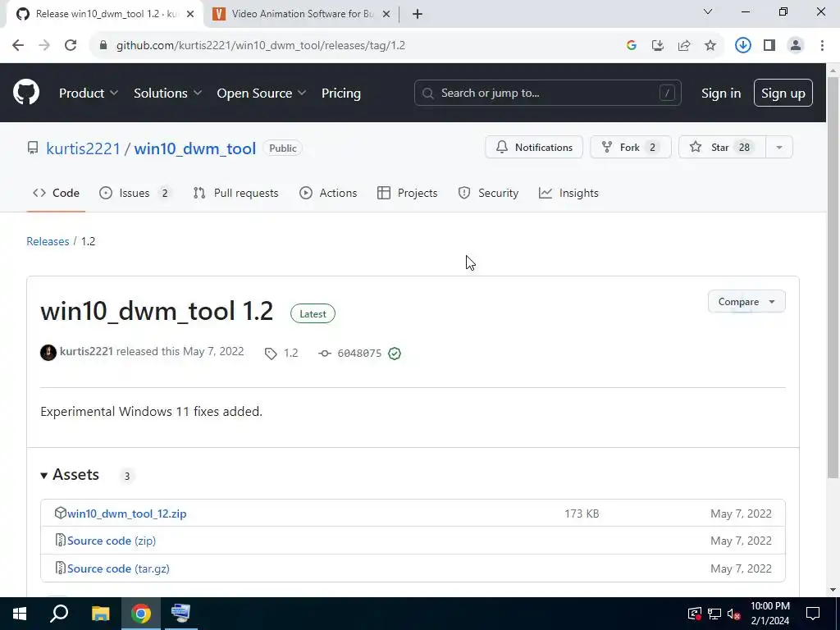Open the Actions tab
Viewport: 840px width, 630px height.
328,193
